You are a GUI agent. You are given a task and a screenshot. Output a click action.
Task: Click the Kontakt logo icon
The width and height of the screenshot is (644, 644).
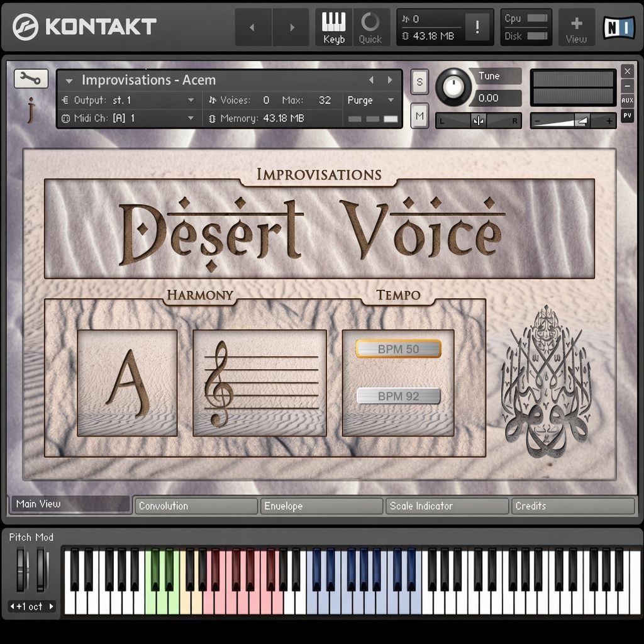click(x=25, y=26)
